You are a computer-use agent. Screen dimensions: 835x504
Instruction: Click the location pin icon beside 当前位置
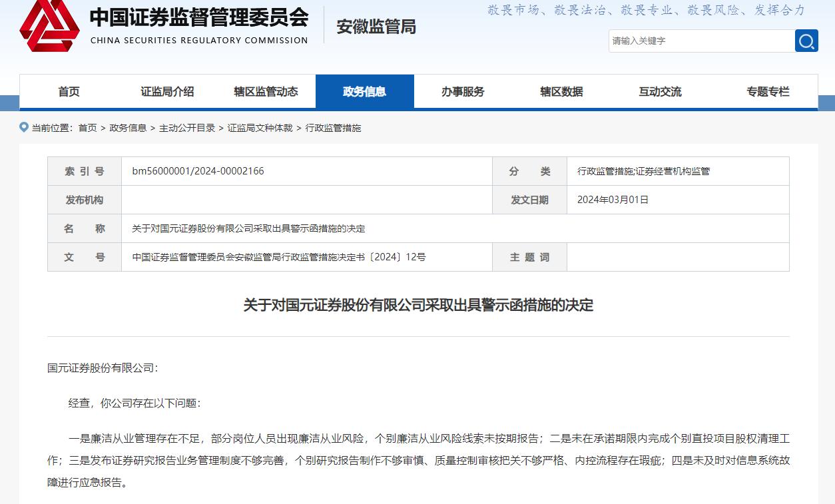pos(24,127)
